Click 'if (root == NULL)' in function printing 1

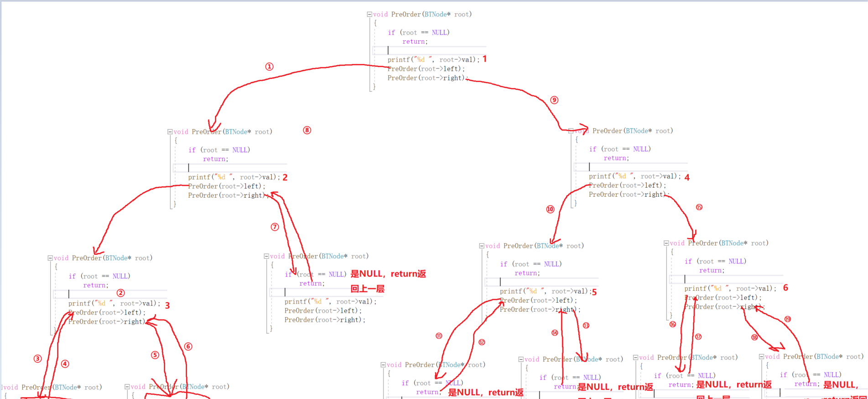(419, 32)
